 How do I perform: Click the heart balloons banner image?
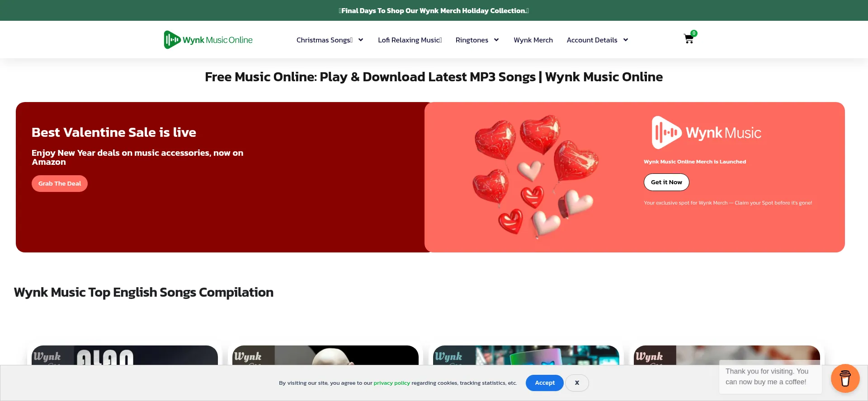pos(535,176)
